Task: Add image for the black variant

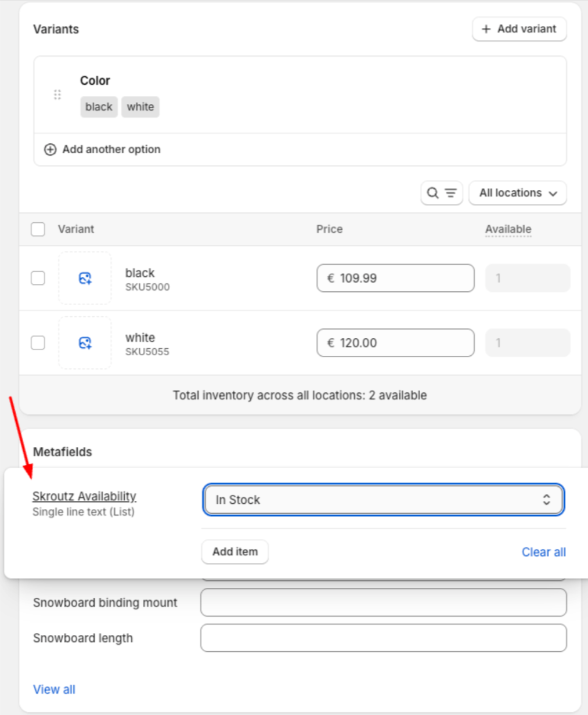Action: [x=85, y=279]
